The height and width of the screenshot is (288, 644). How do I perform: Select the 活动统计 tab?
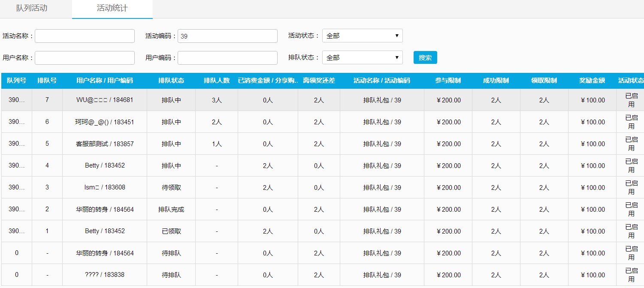click(112, 9)
